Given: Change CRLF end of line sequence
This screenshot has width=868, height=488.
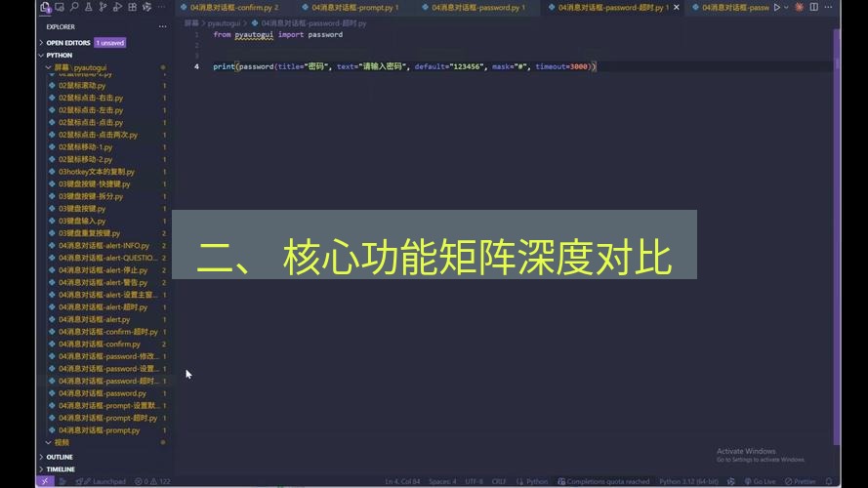Looking at the screenshot, I should [498, 481].
